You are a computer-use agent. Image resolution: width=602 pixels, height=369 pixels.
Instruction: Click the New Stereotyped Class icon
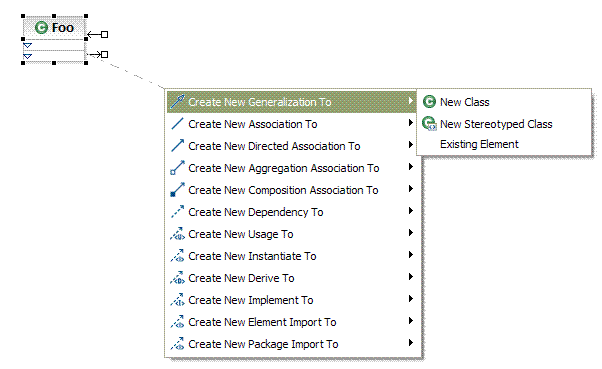click(x=430, y=124)
